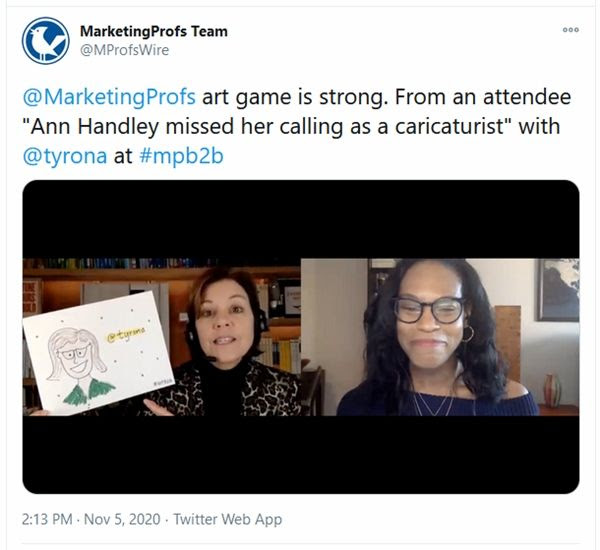600x550 pixels.
Task: Click the woman holding the drawing
Action: (224, 343)
